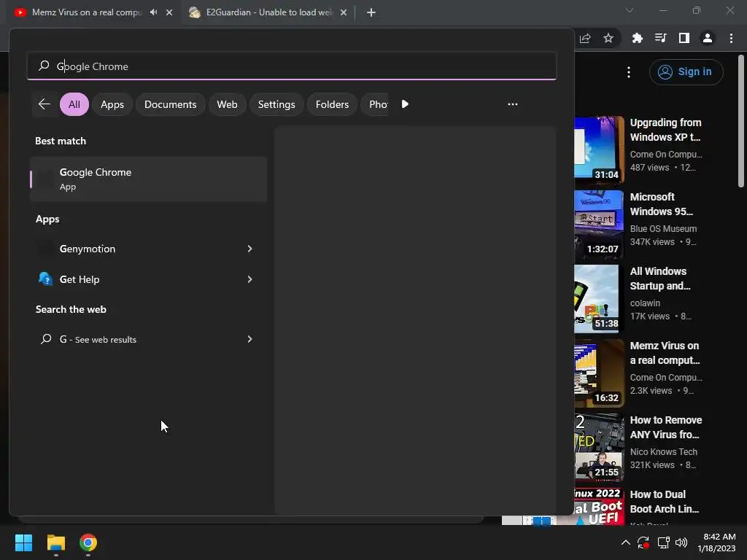Viewport: 747px width, 560px height.
Task: Click the Windows Start button on taskbar
Action: 23,542
